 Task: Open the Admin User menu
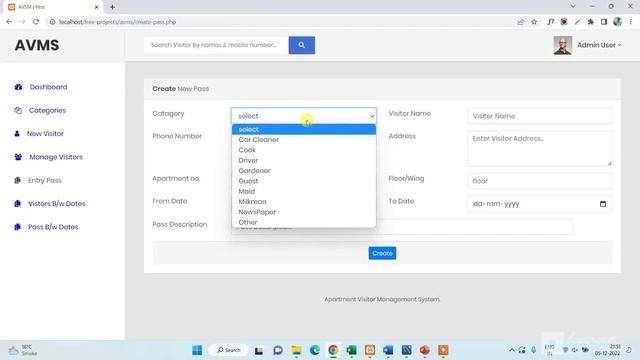[x=599, y=45]
